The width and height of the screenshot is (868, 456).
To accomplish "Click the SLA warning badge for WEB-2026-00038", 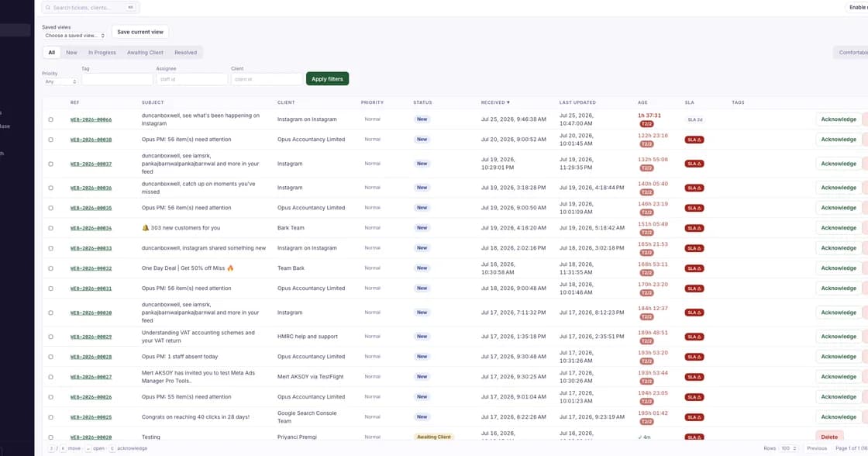I will click(x=694, y=140).
